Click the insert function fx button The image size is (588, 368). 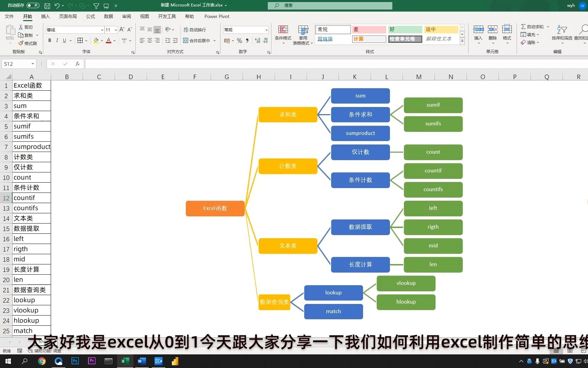coord(78,64)
